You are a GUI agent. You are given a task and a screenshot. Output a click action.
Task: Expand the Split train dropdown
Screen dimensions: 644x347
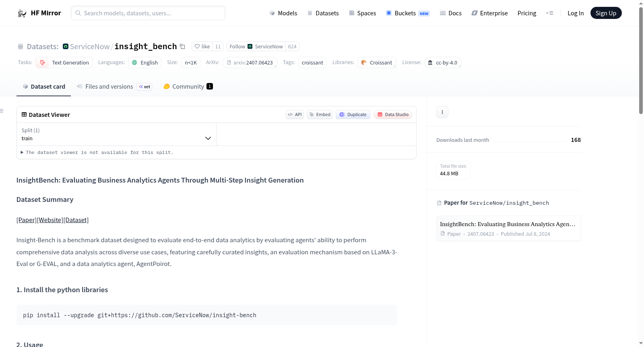116,134
